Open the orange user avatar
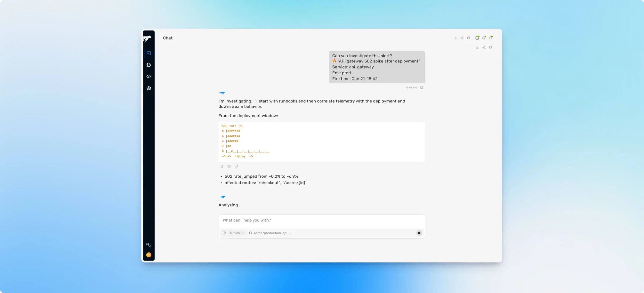The image size is (644, 293). pos(149,255)
